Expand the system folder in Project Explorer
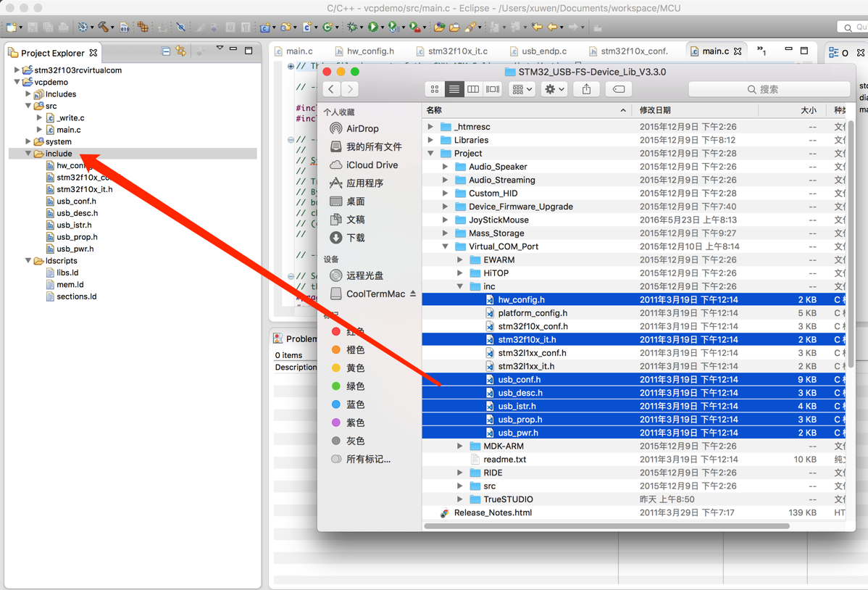Image resolution: width=868 pixels, height=590 pixels. pyautogui.click(x=28, y=141)
